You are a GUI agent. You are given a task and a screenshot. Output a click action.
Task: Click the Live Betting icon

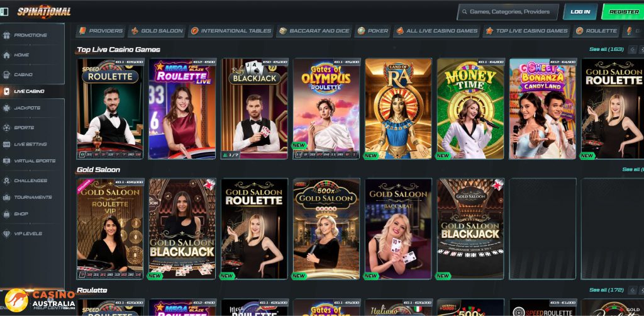(6, 144)
